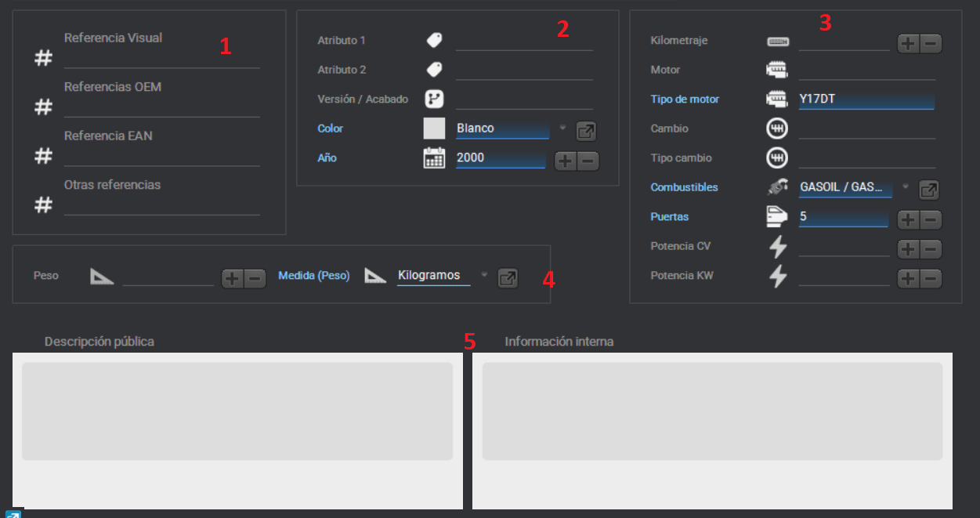The height and width of the screenshot is (518, 980).
Task: Open the external link button for Medida (Peso)
Action: pyautogui.click(x=508, y=278)
